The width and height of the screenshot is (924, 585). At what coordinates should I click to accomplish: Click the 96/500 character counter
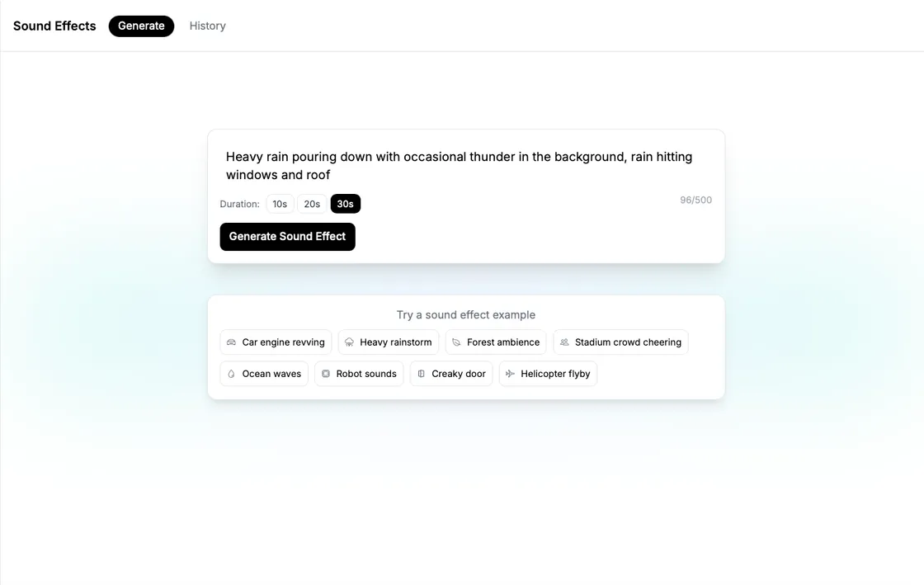click(x=695, y=201)
